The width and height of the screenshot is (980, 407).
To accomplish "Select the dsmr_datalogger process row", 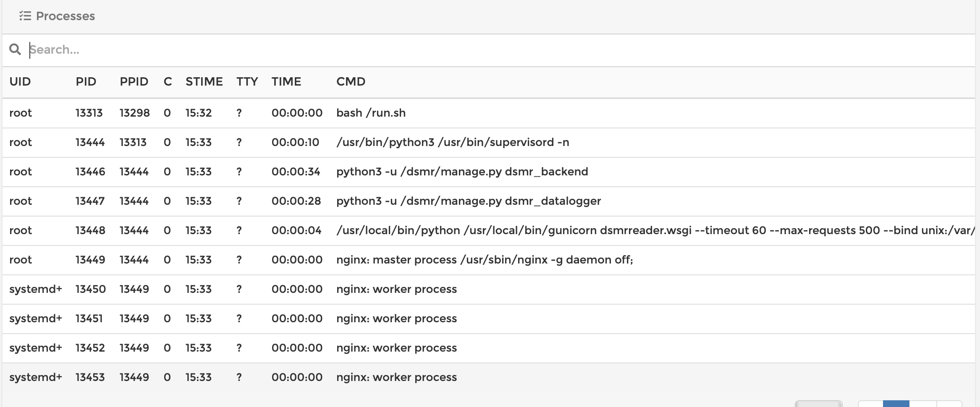I will (x=294, y=201).
